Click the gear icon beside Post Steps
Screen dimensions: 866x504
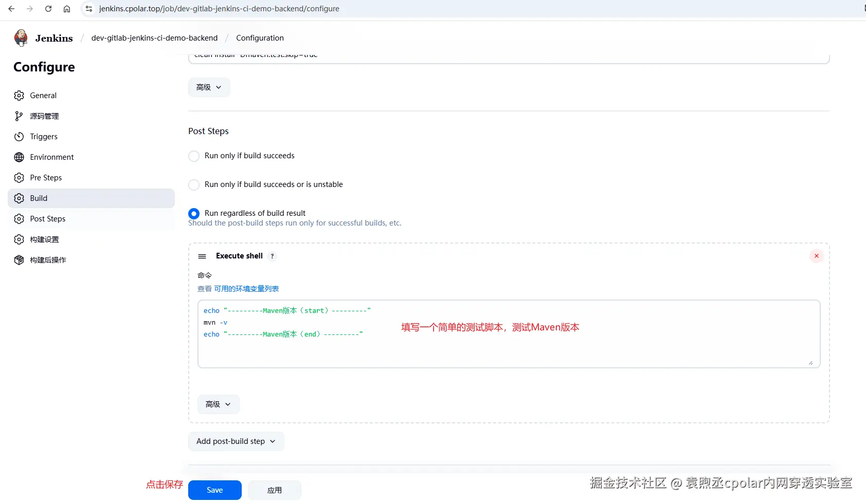[x=19, y=219]
